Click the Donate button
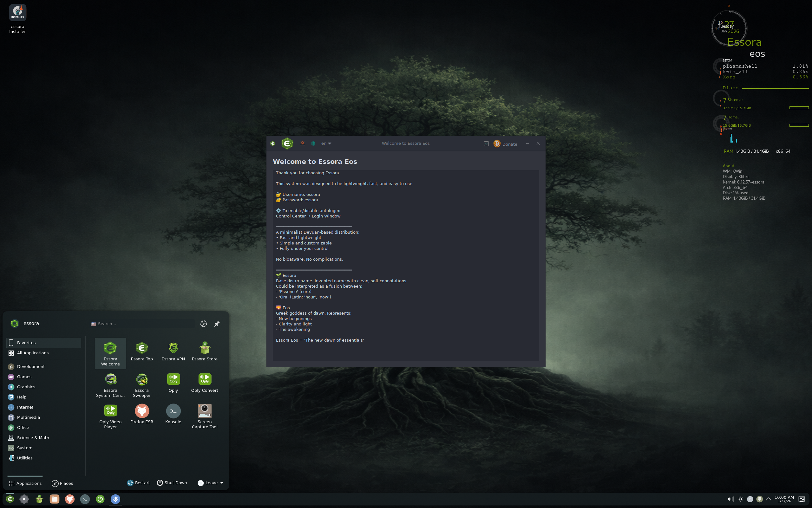This screenshot has width=812, height=508. [505, 144]
